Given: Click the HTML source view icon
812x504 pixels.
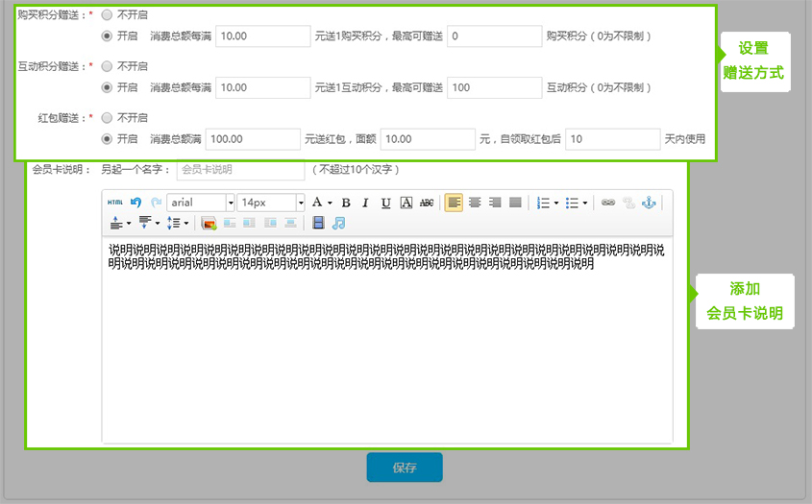Looking at the screenshot, I should pyautogui.click(x=115, y=203).
